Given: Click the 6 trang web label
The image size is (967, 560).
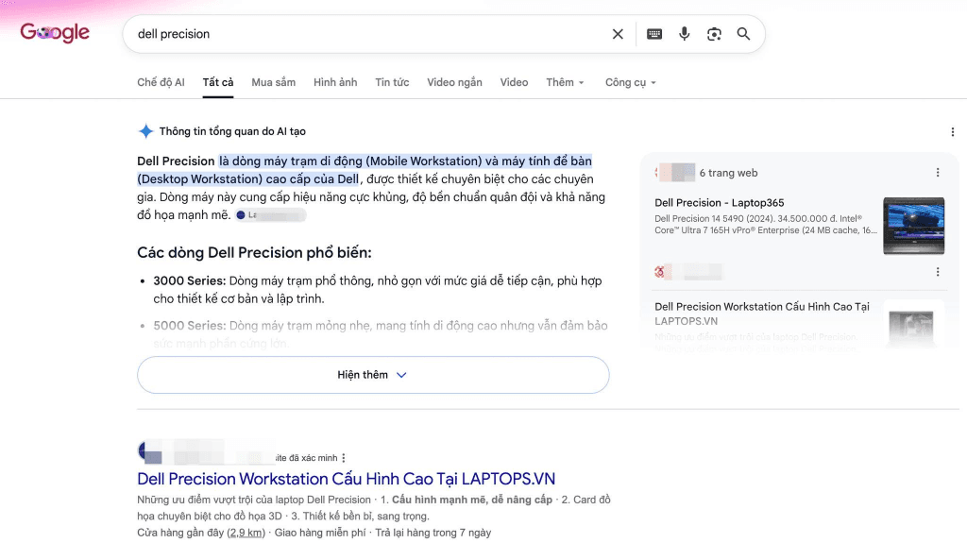Looking at the screenshot, I should 728,173.
